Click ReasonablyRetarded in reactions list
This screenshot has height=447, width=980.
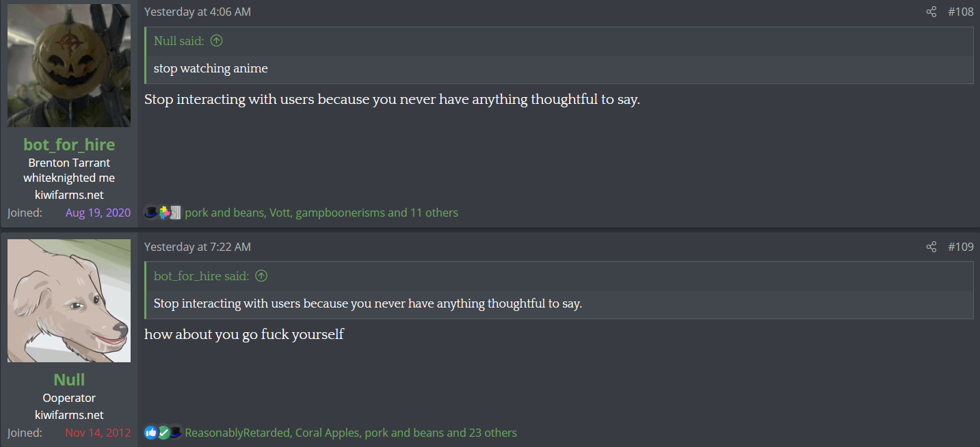coord(238,433)
